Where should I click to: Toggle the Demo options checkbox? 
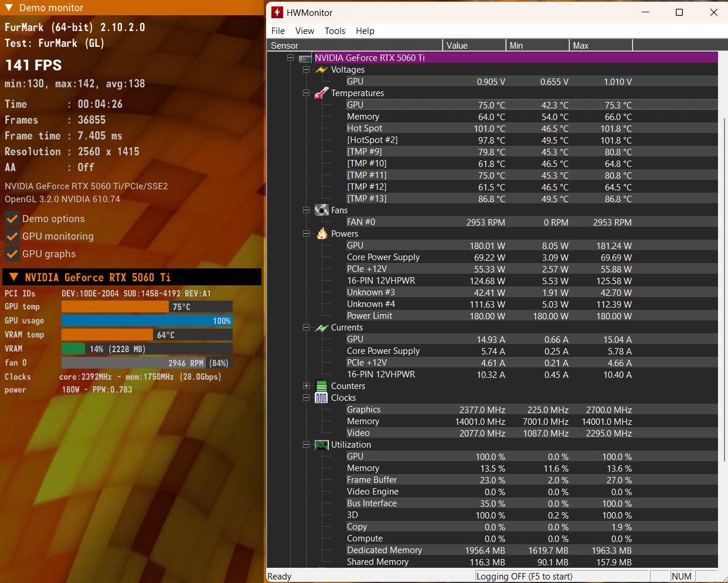tap(12, 219)
